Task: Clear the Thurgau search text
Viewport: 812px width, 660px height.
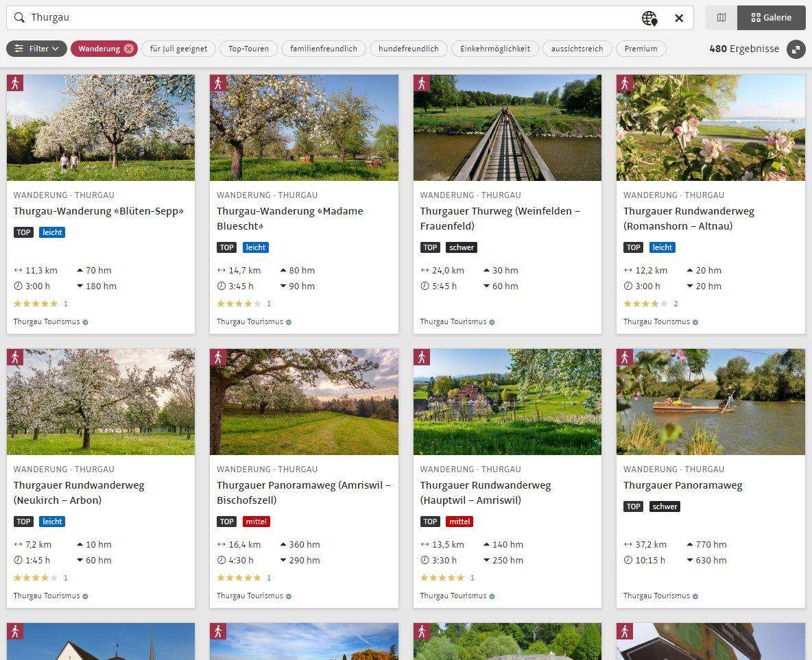Action: click(679, 19)
